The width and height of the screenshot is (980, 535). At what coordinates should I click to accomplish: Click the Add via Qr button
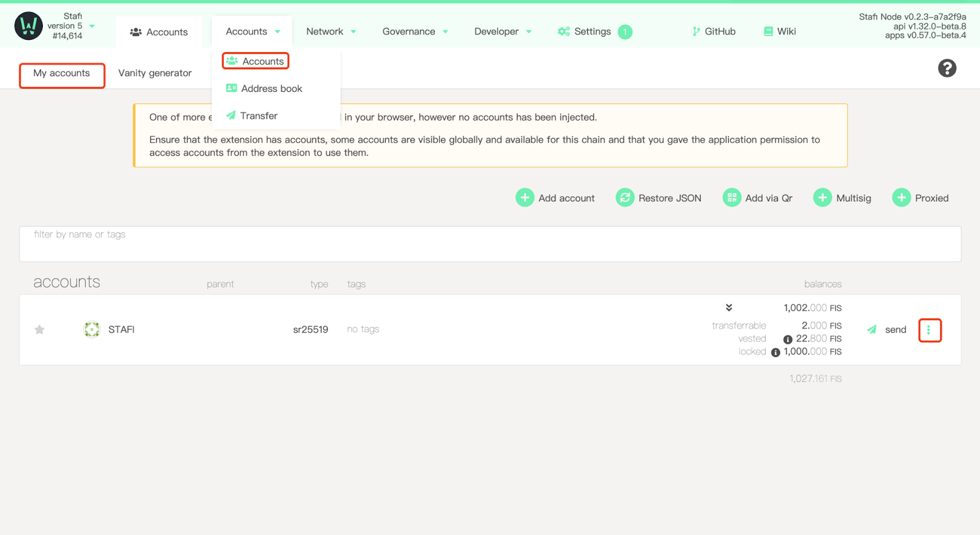[x=758, y=198]
